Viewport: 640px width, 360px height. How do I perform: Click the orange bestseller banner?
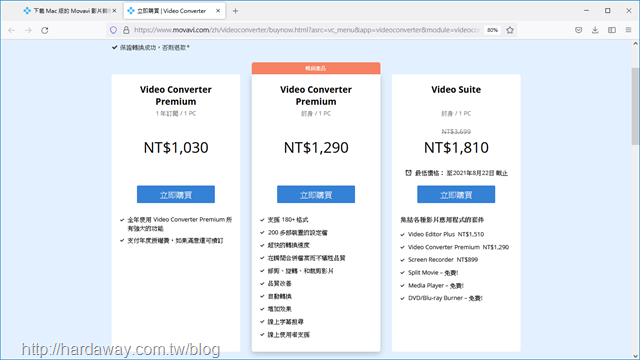pyautogui.click(x=316, y=68)
